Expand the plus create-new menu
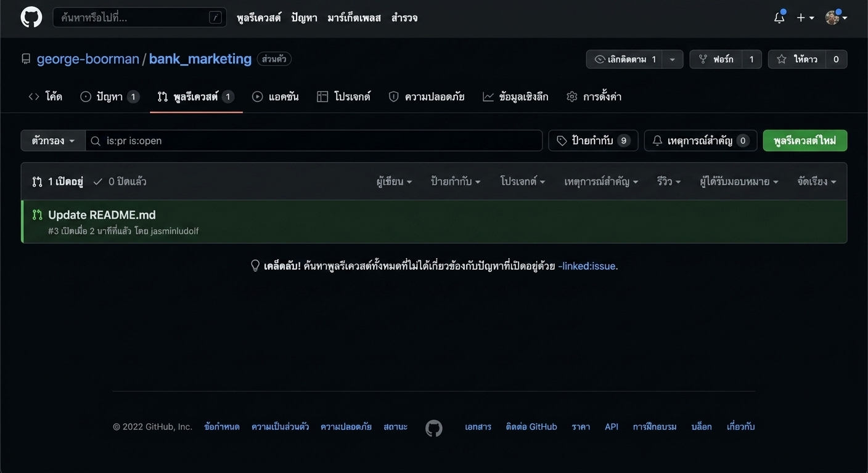This screenshot has height=473, width=868. [x=805, y=18]
